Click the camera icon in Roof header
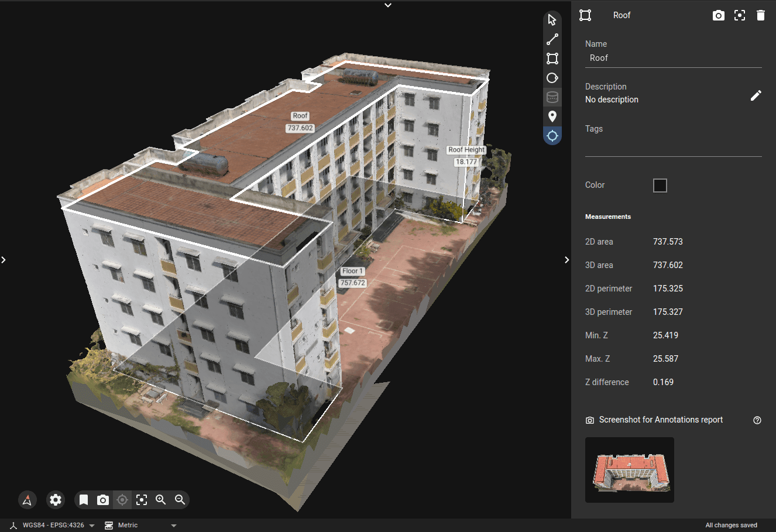The width and height of the screenshot is (776, 532). [x=719, y=15]
